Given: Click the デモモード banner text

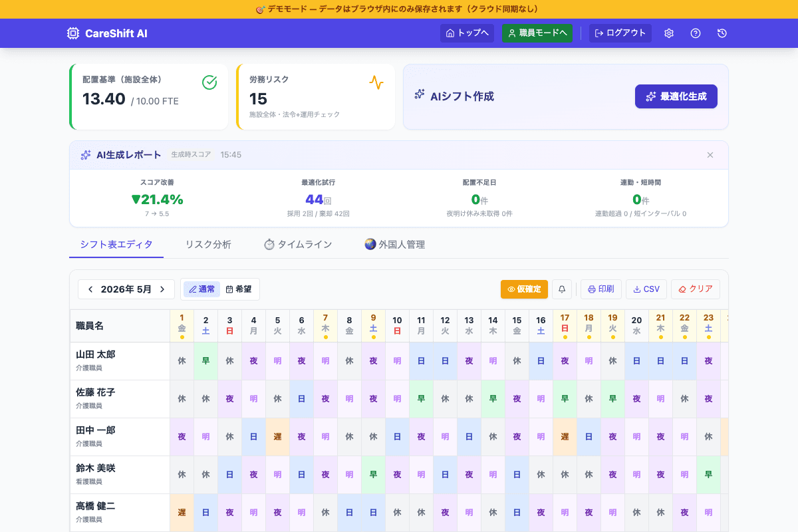Looking at the screenshot, I should tap(397, 9).
